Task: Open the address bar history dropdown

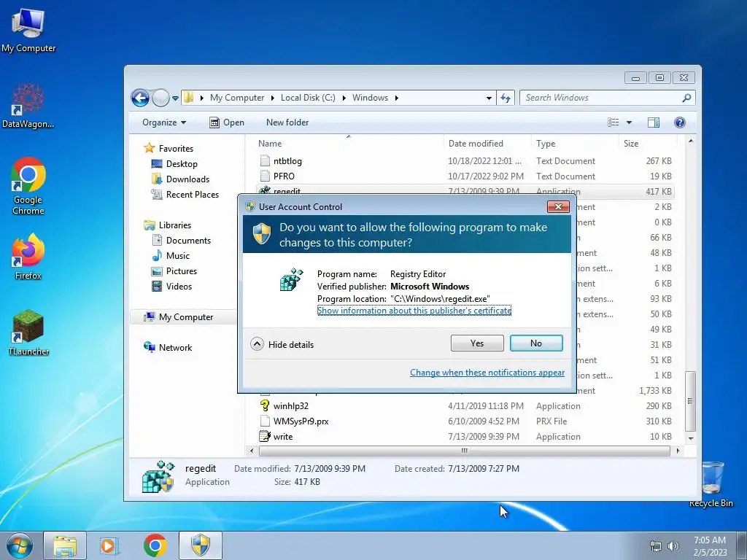Action: click(489, 98)
